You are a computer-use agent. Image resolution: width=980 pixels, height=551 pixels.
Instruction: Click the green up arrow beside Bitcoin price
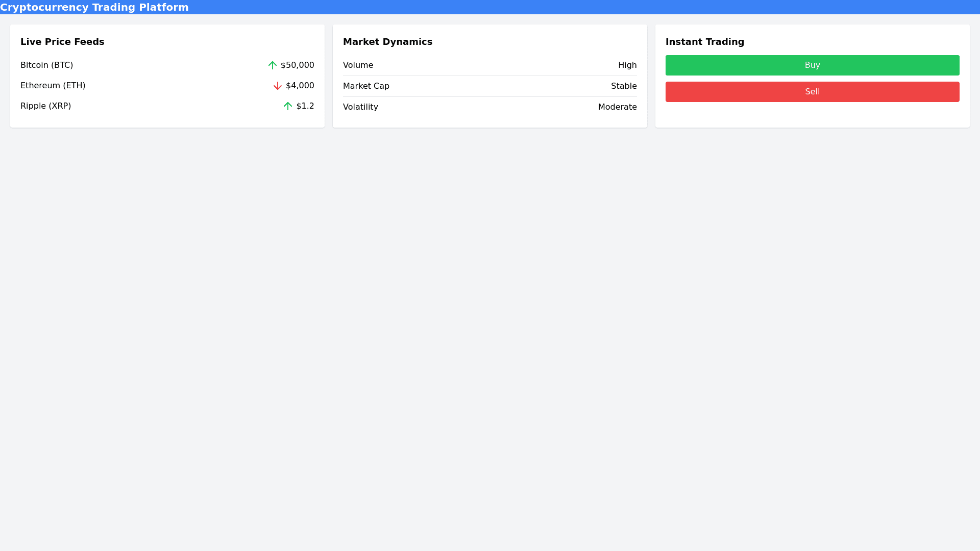[272, 65]
